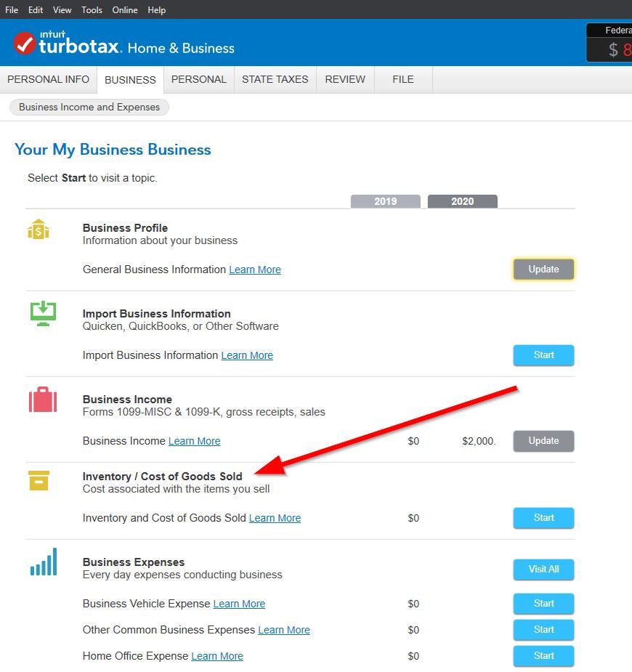Update the Business Income section
This screenshot has width=632, height=672.
click(543, 440)
